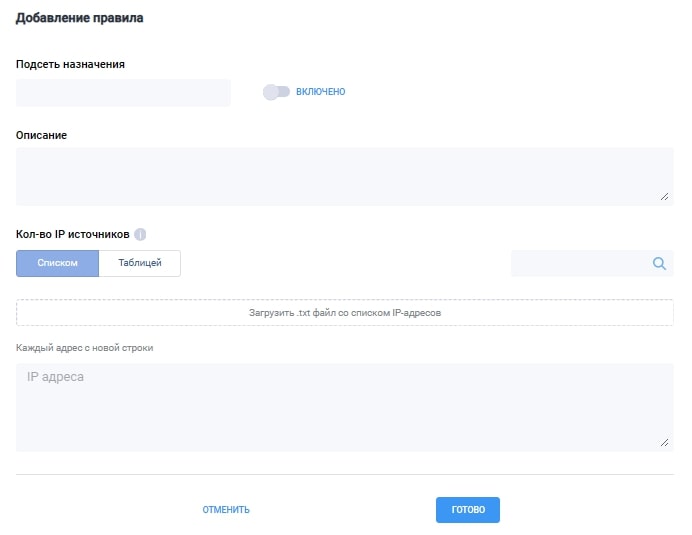Toggle the ВКЛЮЧЕНО switch
Image resolution: width=692 pixels, height=535 pixels.
pyautogui.click(x=276, y=92)
